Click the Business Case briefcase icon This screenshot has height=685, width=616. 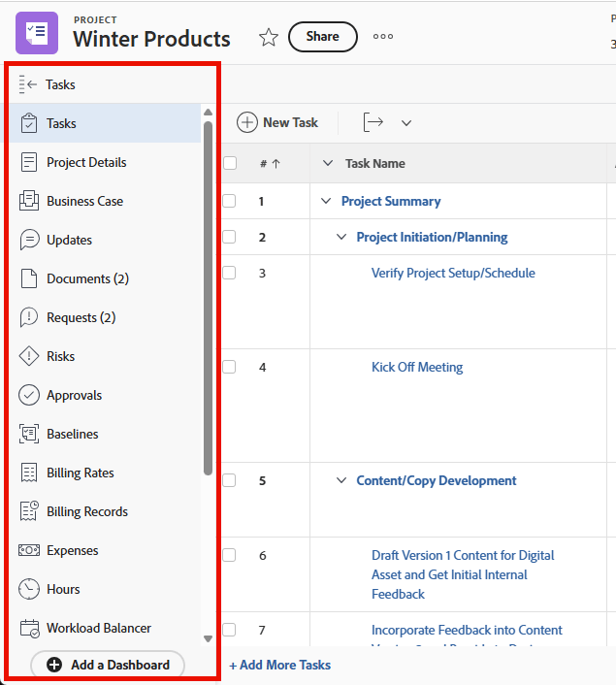point(29,201)
